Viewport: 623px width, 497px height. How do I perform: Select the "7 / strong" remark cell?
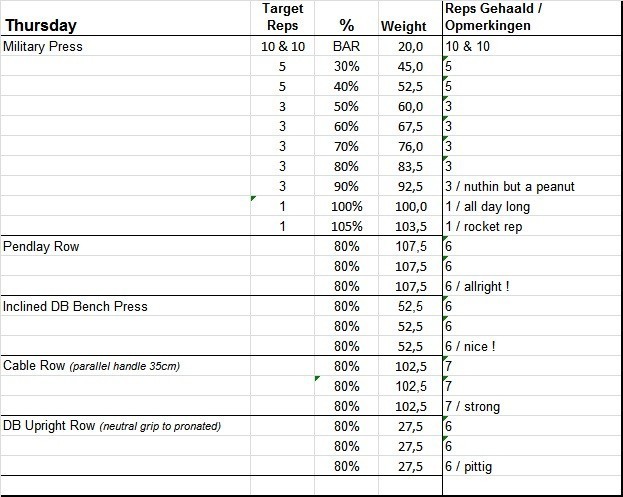(x=473, y=406)
